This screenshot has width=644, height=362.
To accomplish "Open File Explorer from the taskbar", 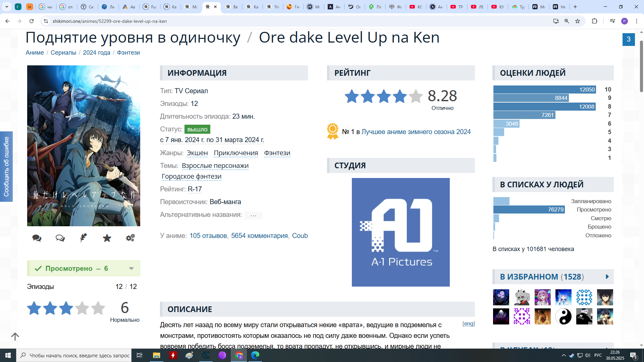I will 157,355.
